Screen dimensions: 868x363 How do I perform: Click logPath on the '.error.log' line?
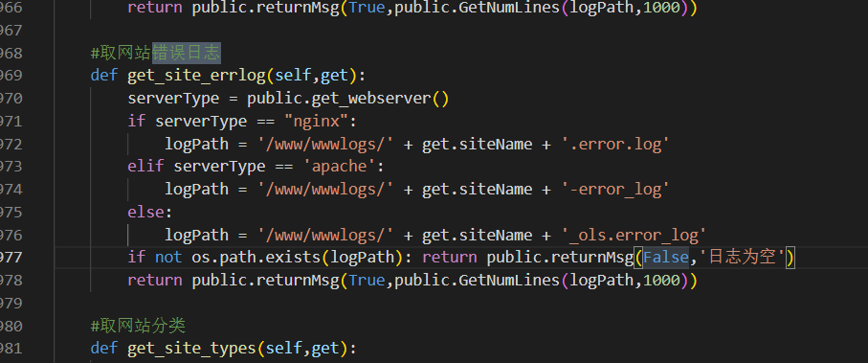coord(196,144)
